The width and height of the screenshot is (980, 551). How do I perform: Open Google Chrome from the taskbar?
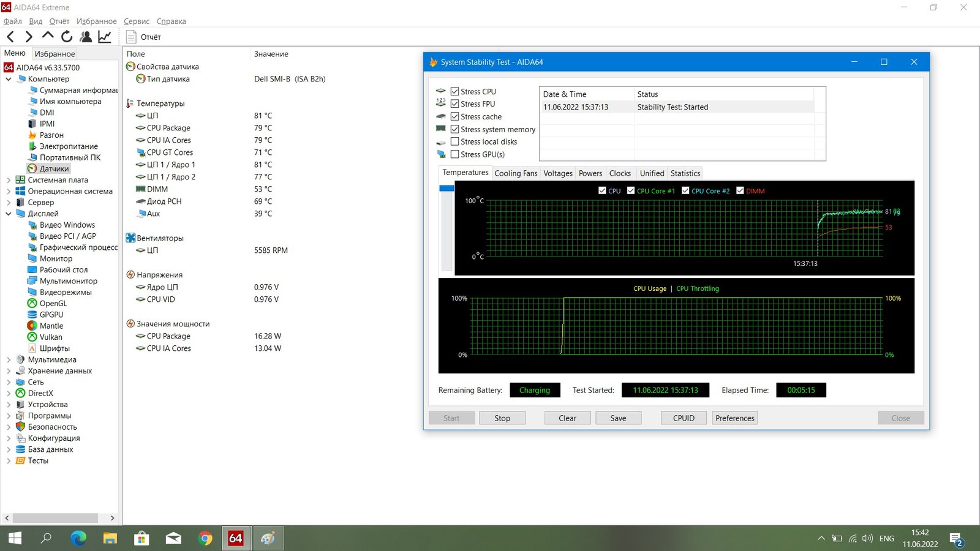(x=206, y=538)
